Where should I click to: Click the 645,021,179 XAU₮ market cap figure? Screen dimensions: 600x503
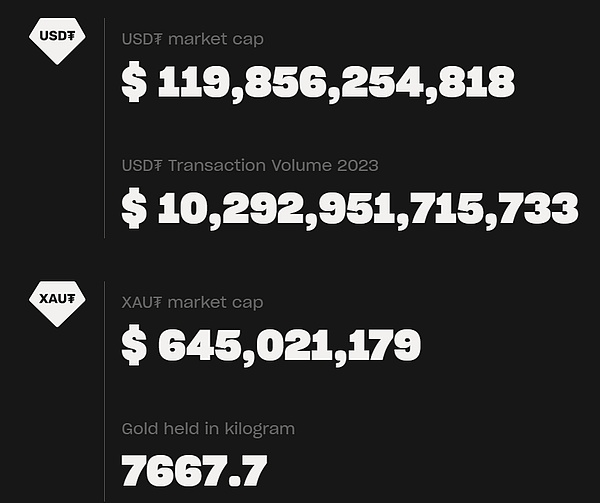(x=289, y=347)
